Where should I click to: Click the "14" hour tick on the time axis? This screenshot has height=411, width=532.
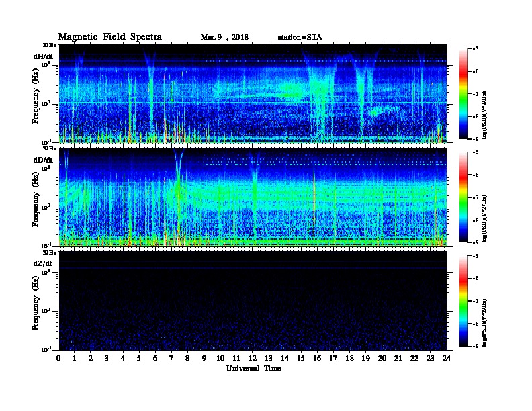tap(285, 359)
